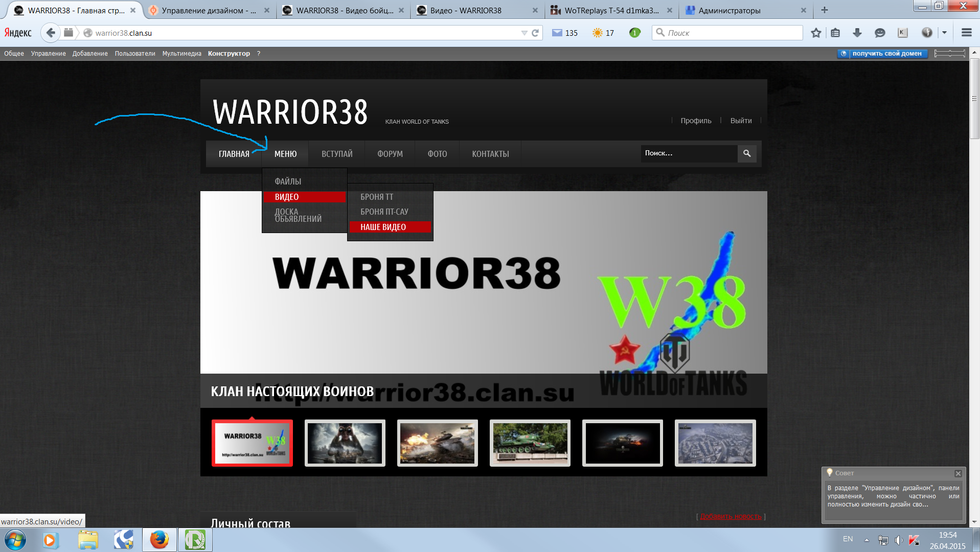Switch to WoTReplays T-54 tab
This screenshot has width=980, height=552.
[611, 10]
